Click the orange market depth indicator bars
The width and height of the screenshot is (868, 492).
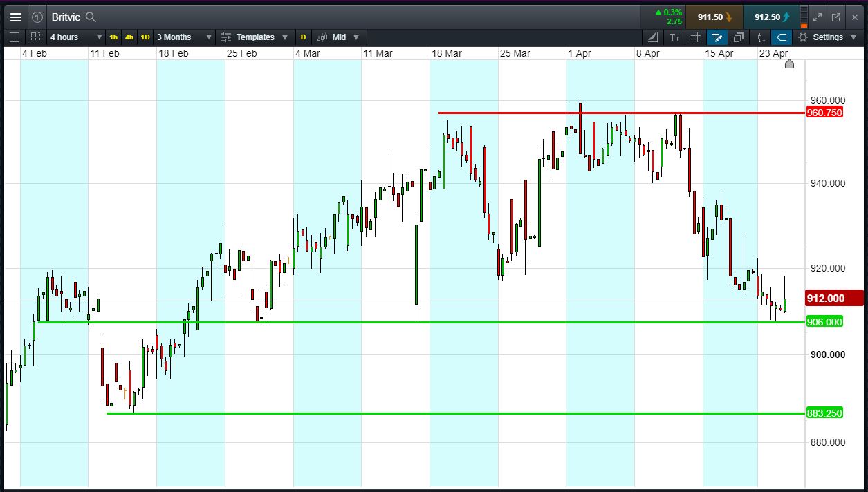point(804,17)
